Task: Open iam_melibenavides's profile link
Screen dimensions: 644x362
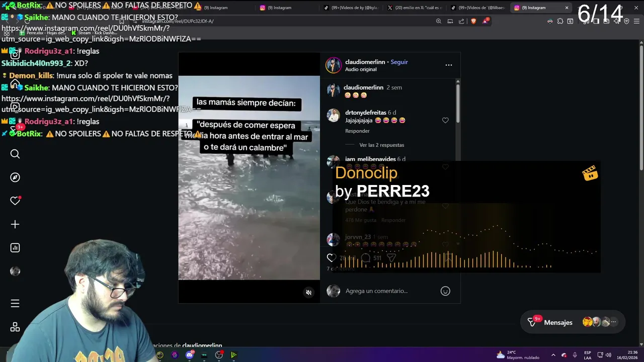Action: point(370,159)
